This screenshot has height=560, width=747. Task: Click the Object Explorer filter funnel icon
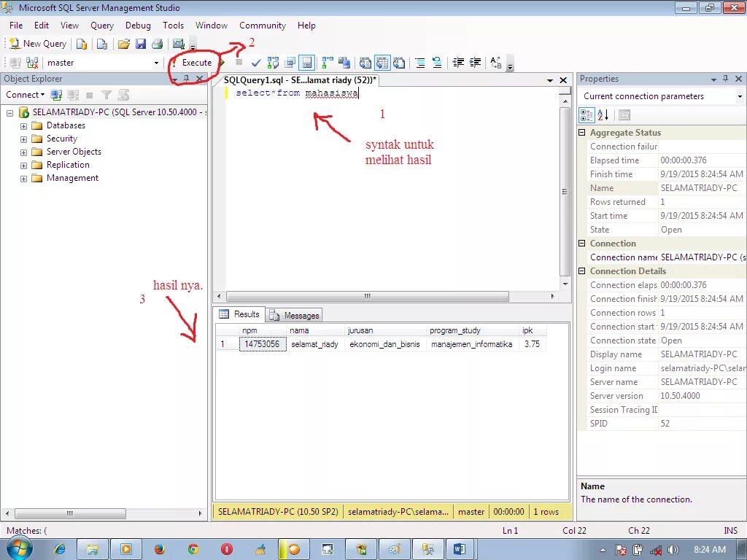(107, 95)
